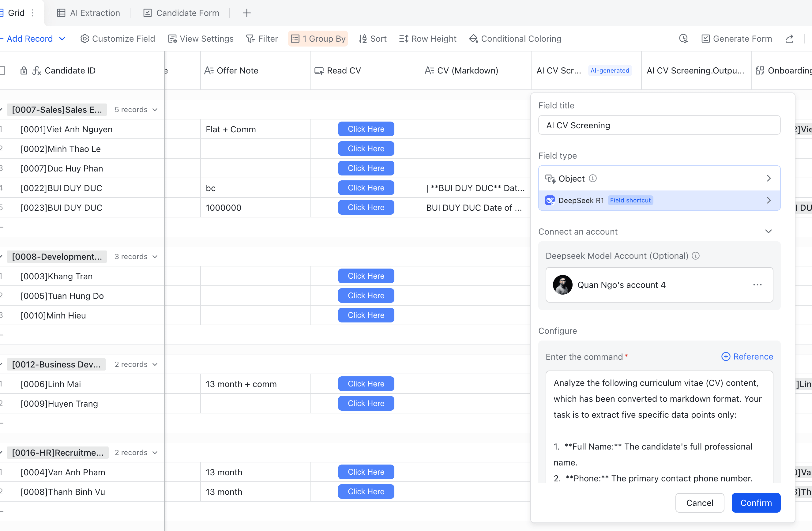Image resolution: width=812 pixels, height=531 pixels.
Task: Click the Offer Note text field icon
Action: point(209,71)
